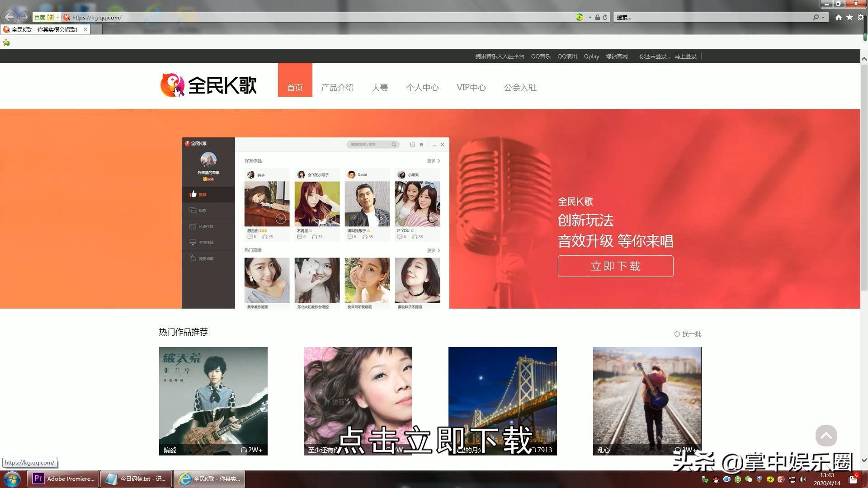This screenshot has width=868, height=488.
Task: Go back with the browser back arrow
Action: pyautogui.click(x=9, y=17)
